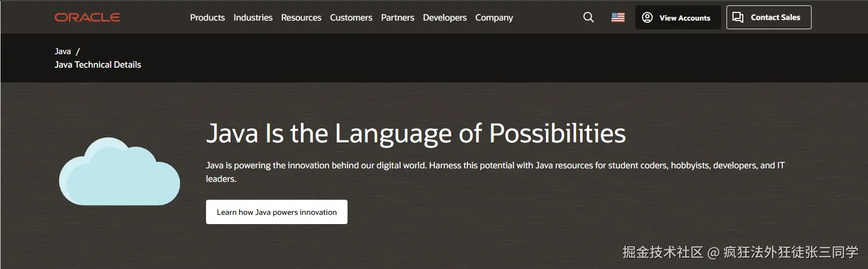
Task: Select the US flag country icon
Action: [x=618, y=17]
